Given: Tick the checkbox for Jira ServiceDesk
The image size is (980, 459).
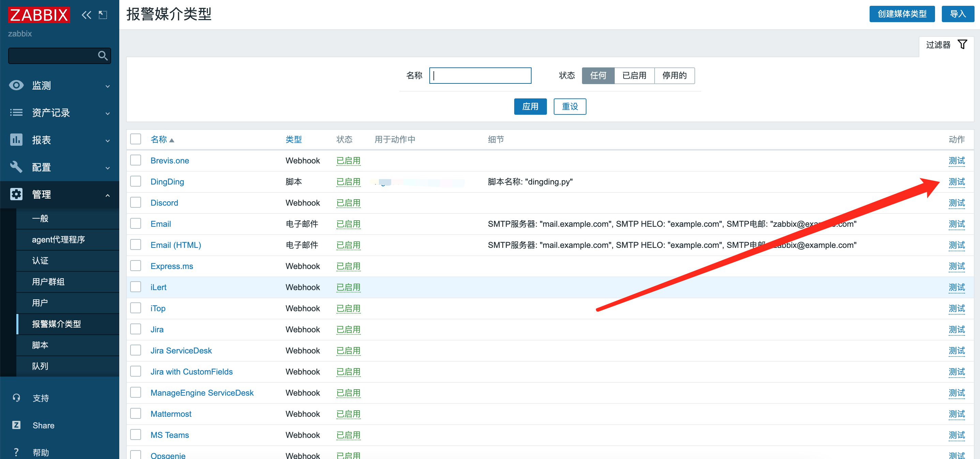Looking at the screenshot, I should [x=135, y=350].
